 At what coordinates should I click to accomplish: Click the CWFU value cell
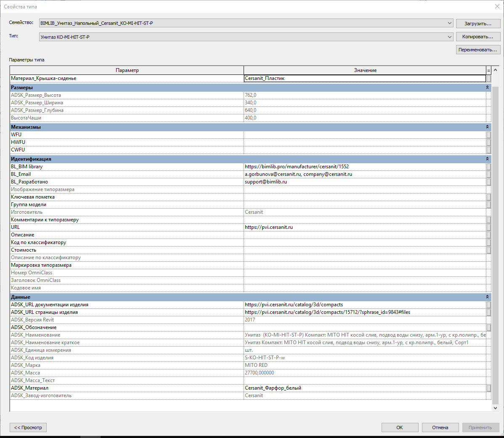tap(365, 150)
